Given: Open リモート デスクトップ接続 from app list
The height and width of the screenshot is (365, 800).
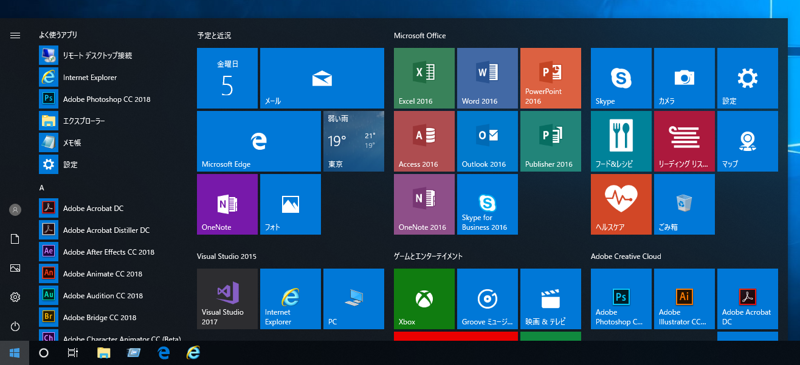Looking at the screenshot, I should [x=110, y=55].
